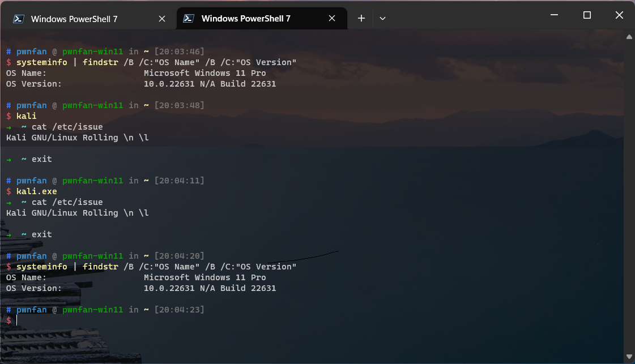Image resolution: width=635 pixels, height=364 pixels.
Task: Click the last "exit" command line
Action: point(41,234)
